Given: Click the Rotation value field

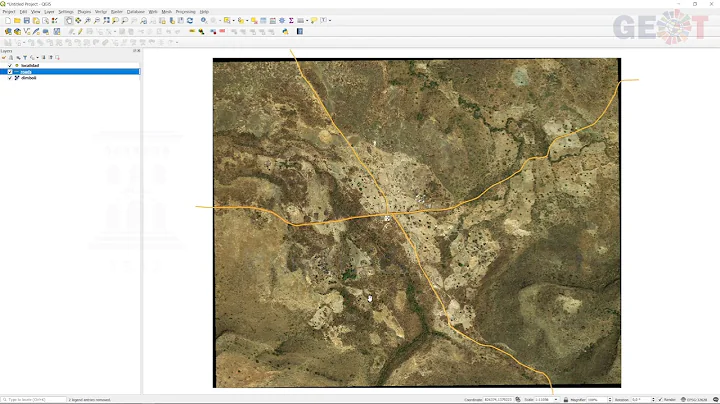Looking at the screenshot, I should [x=641, y=399].
